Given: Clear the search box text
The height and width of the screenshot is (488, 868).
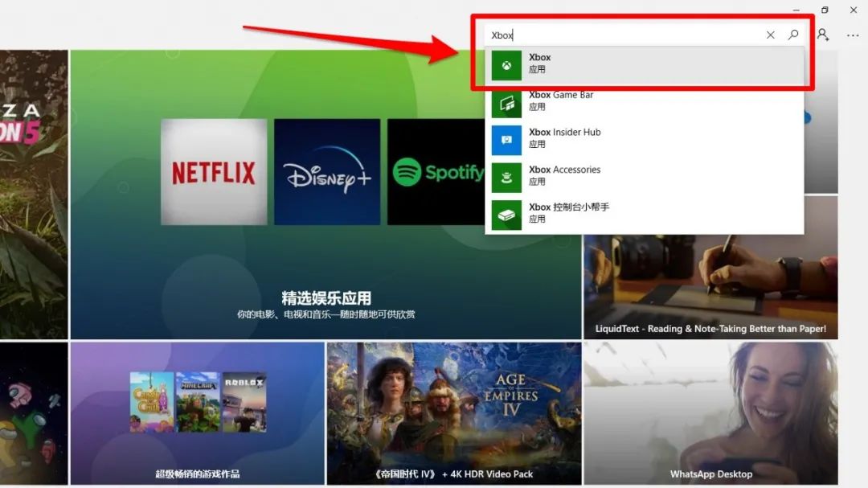Looking at the screenshot, I should click(771, 35).
